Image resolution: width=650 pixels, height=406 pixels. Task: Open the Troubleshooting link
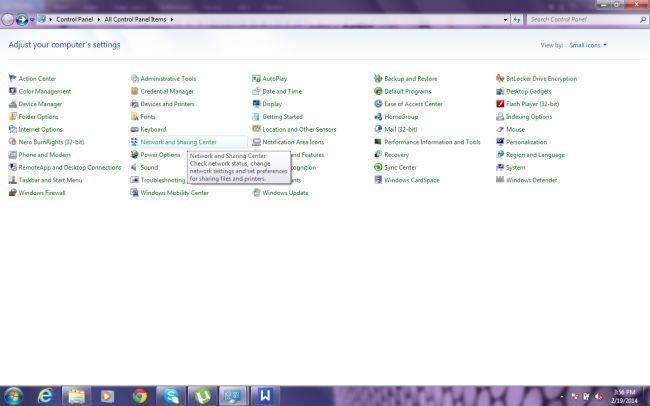click(x=162, y=180)
